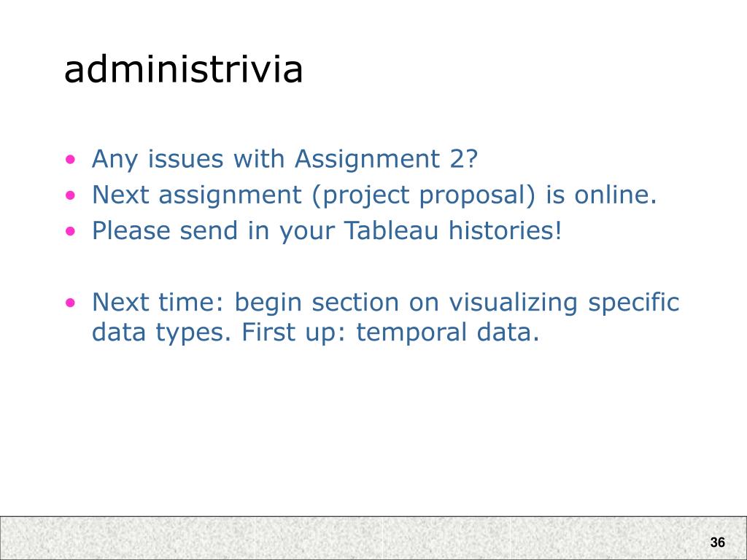Select the 'Any issues with Assignment 2?' line
This screenshot has width=747, height=560.
285,159
